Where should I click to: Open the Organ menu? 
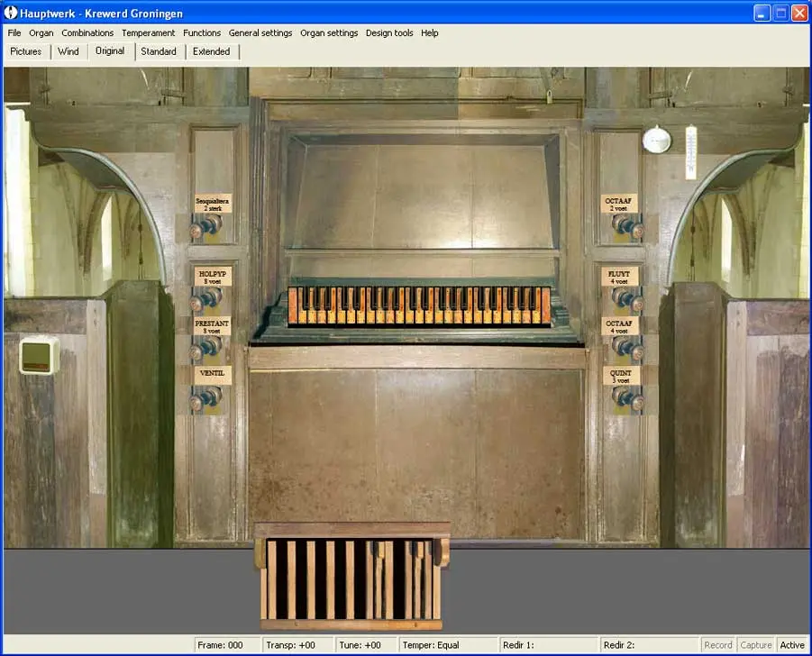[x=41, y=33]
